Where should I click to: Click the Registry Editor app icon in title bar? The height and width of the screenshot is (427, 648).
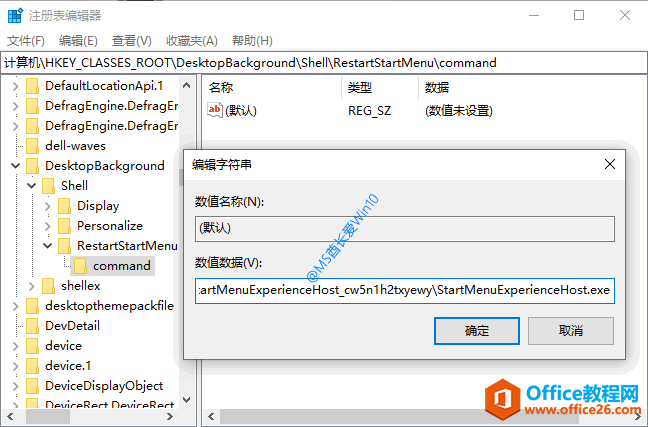[15, 15]
